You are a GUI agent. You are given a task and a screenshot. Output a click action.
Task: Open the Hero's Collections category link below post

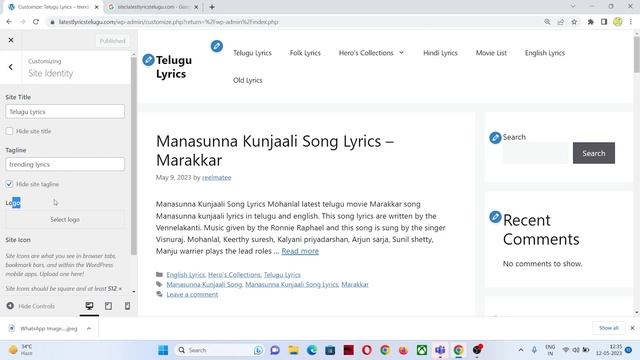point(234,275)
